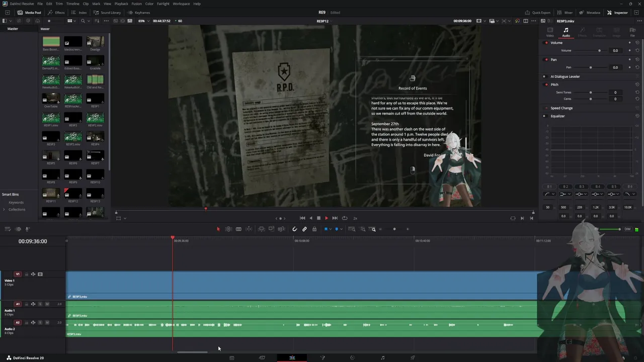Expand the Speed Change section
The image size is (644, 362).
tap(561, 108)
